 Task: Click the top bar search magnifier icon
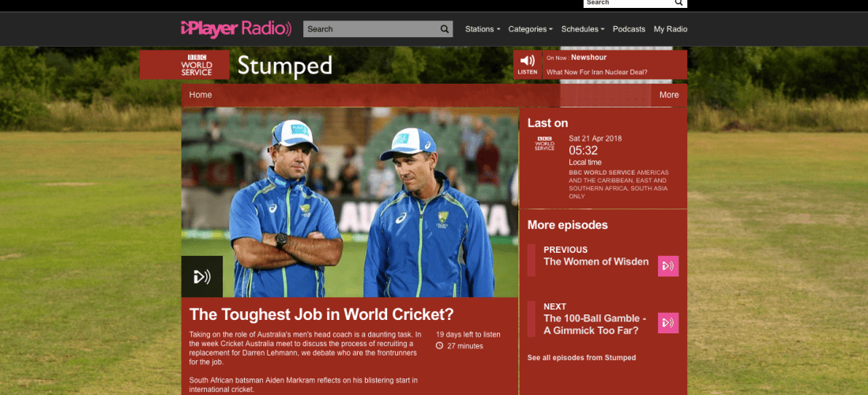(x=678, y=3)
